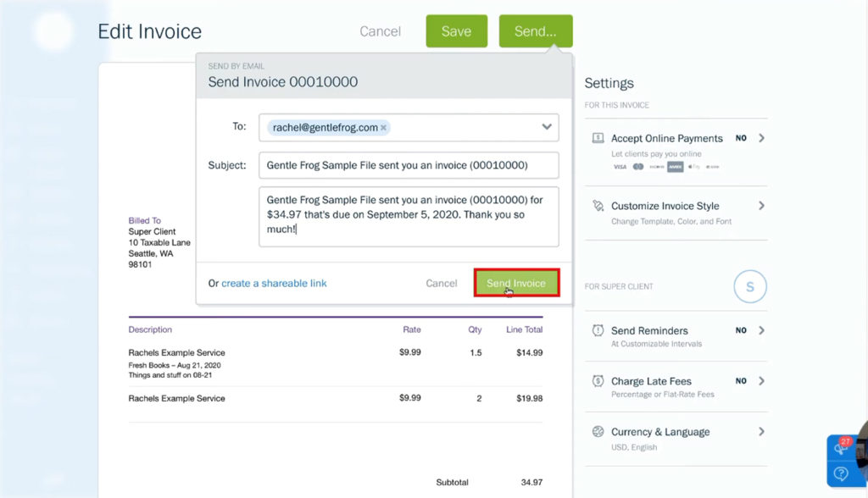Expand the Customize Invoice Style chevron

click(x=760, y=205)
